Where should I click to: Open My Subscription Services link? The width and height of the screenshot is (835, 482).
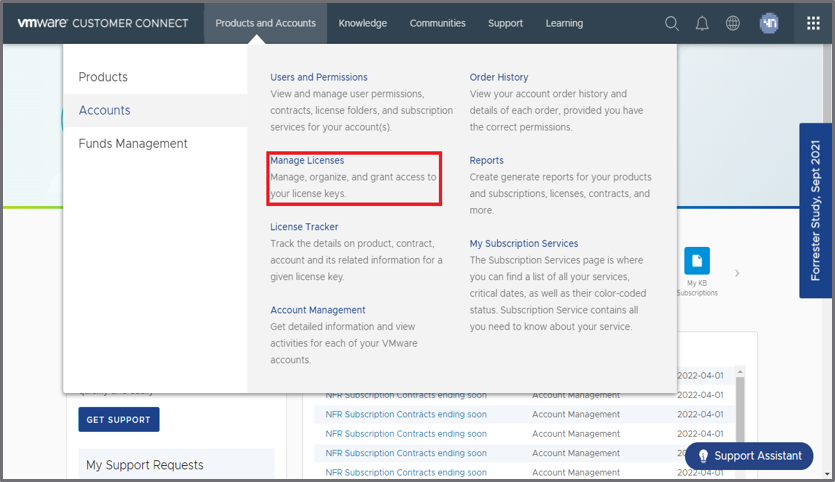pos(523,243)
